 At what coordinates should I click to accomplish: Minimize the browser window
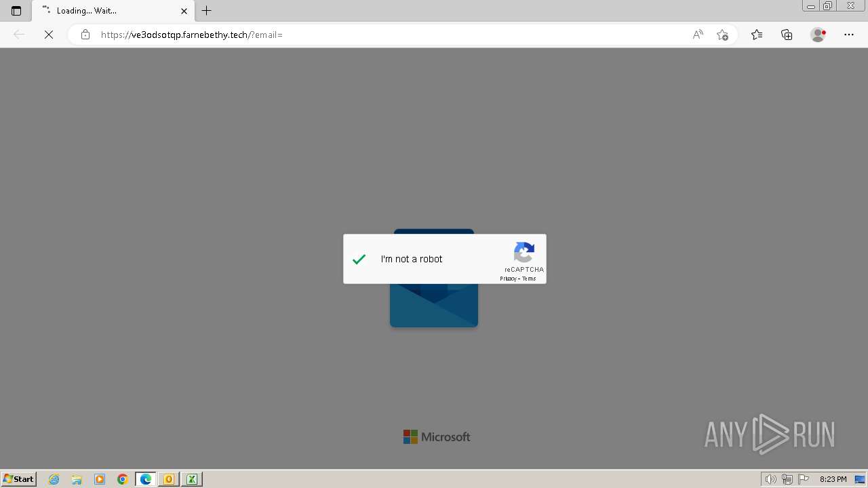pos(811,5)
